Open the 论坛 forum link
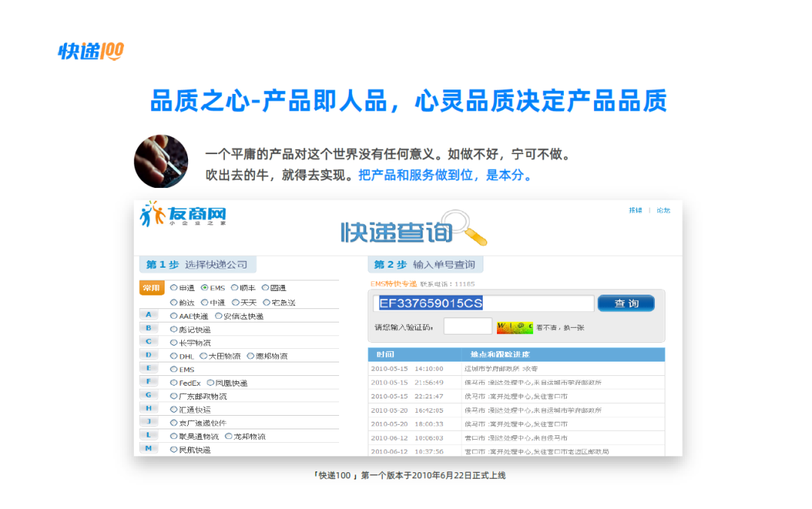 click(663, 211)
